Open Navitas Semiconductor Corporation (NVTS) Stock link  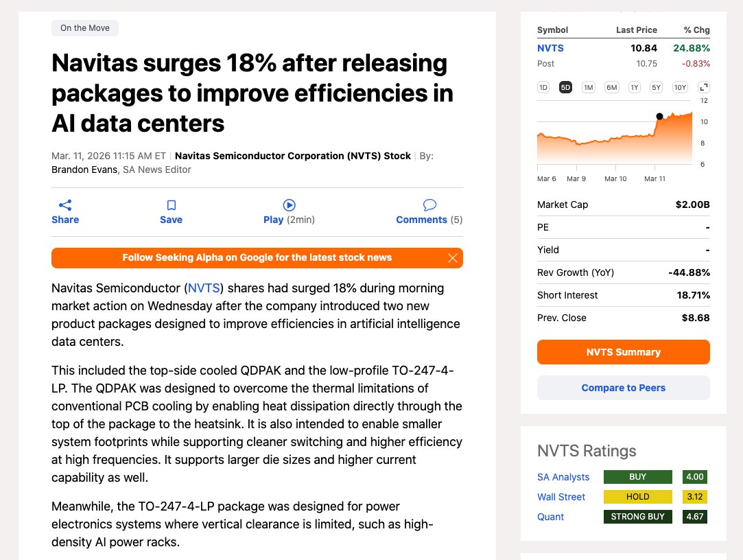[x=293, y=156]
